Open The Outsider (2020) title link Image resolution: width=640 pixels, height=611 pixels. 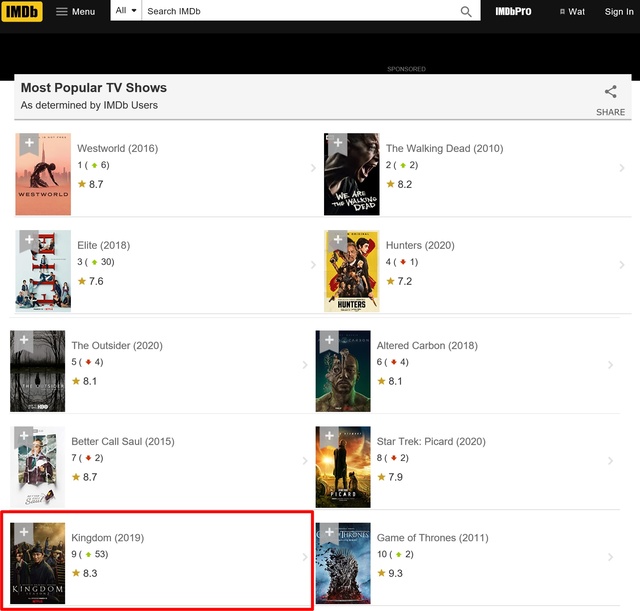point(117,345)
